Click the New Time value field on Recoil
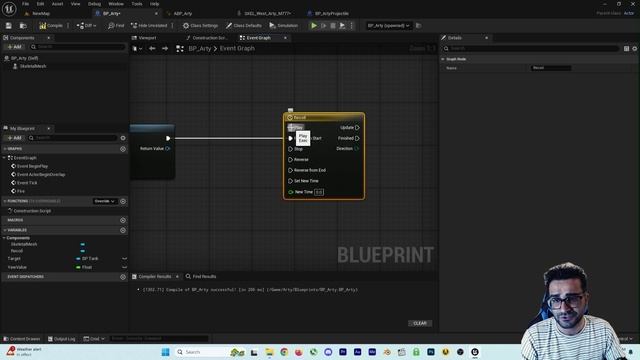 click(319, 192)
